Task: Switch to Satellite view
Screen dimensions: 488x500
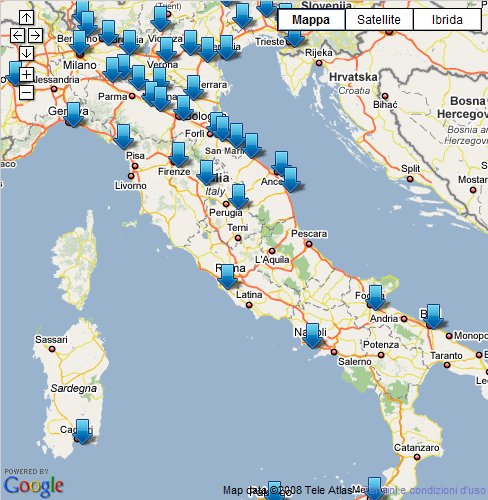Action: pyautogui.click(x=379, y=20)
